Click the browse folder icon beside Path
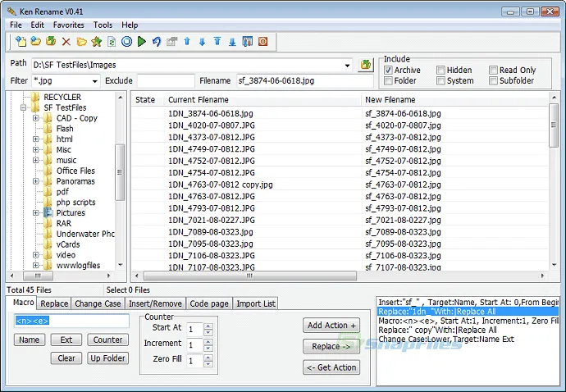Screen dimensions: 566x392 (366, 64)
